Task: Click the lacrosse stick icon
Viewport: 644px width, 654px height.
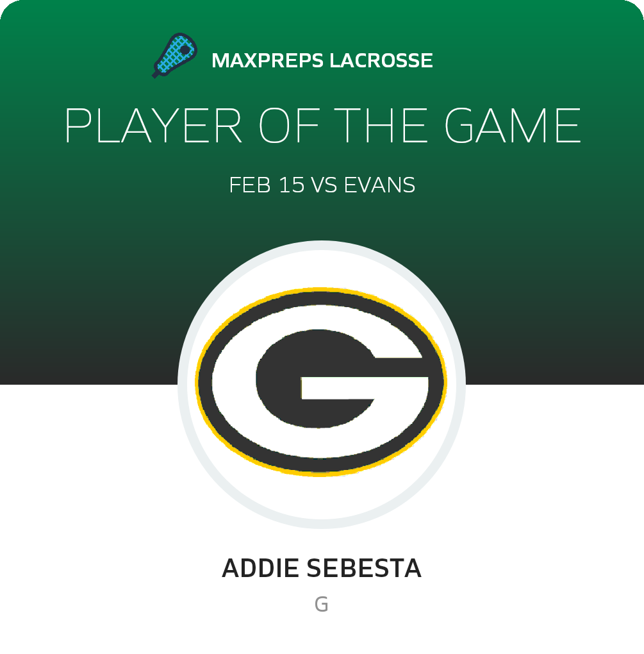Action: click(x=172, y=56)
